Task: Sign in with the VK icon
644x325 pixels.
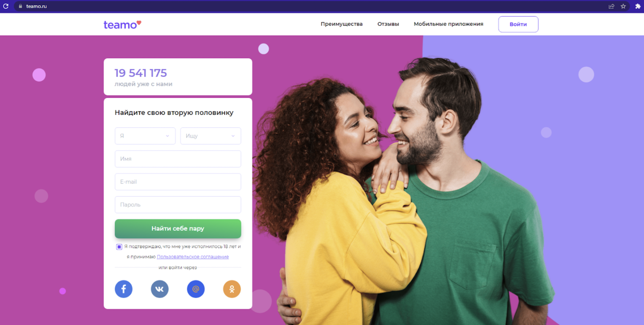Action: click(160, 289)
